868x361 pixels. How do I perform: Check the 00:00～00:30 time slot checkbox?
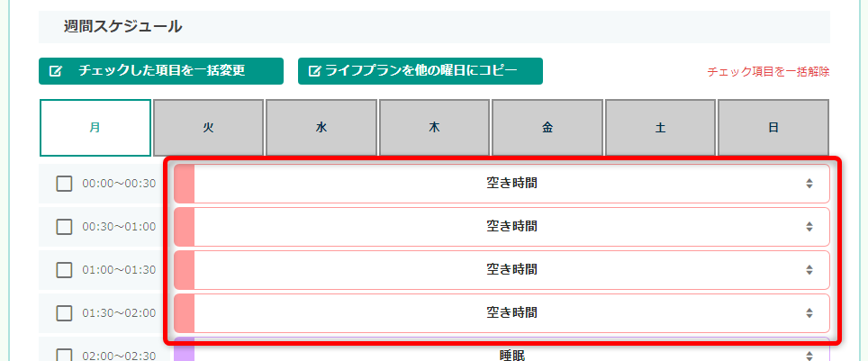tap(64, 184)
